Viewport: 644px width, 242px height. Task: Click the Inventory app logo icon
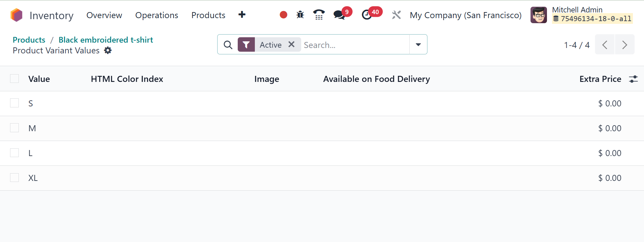pos(16,15)
